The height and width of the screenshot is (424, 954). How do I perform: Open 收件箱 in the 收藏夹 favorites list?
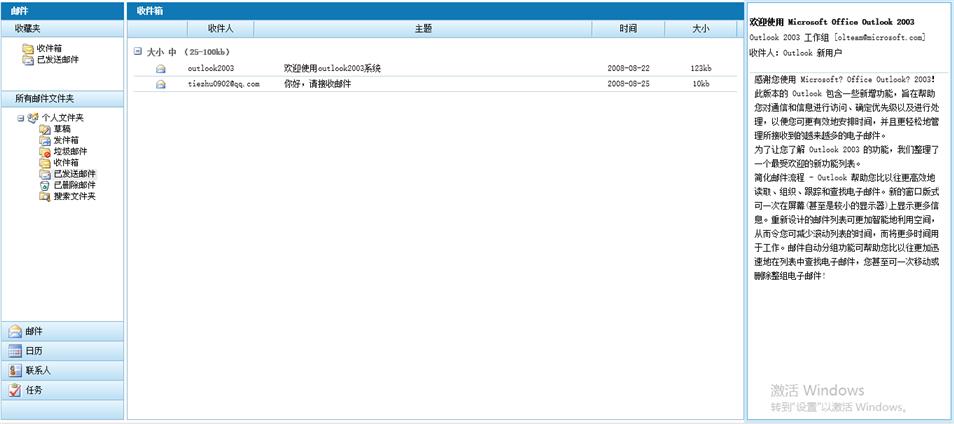tap(51, 48)
